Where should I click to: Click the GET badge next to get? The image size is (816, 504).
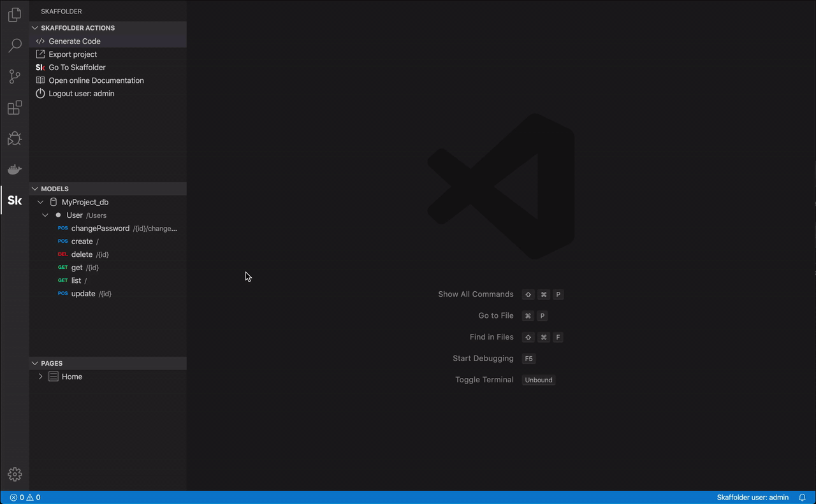click(62, 268)
